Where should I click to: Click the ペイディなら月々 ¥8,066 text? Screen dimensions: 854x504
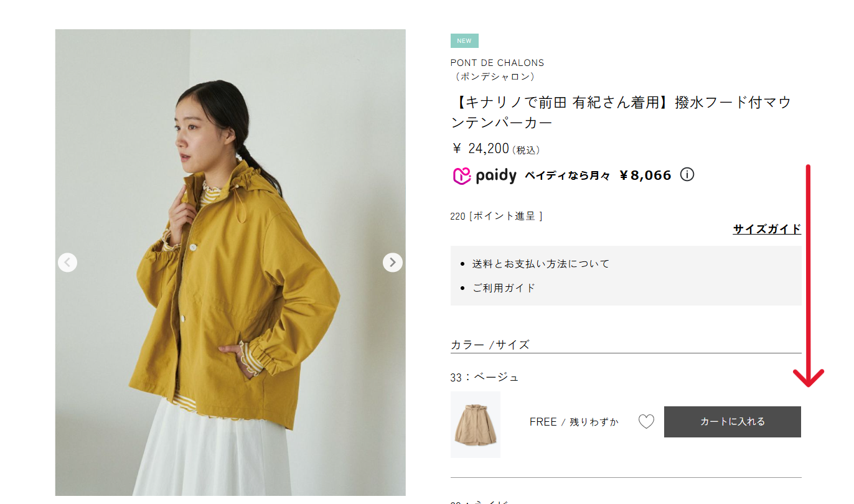click(598, 175)
